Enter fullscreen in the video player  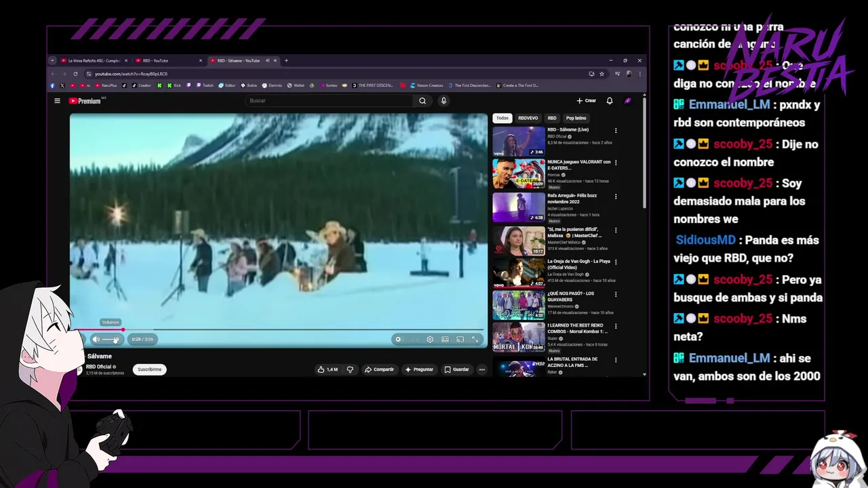475,340
